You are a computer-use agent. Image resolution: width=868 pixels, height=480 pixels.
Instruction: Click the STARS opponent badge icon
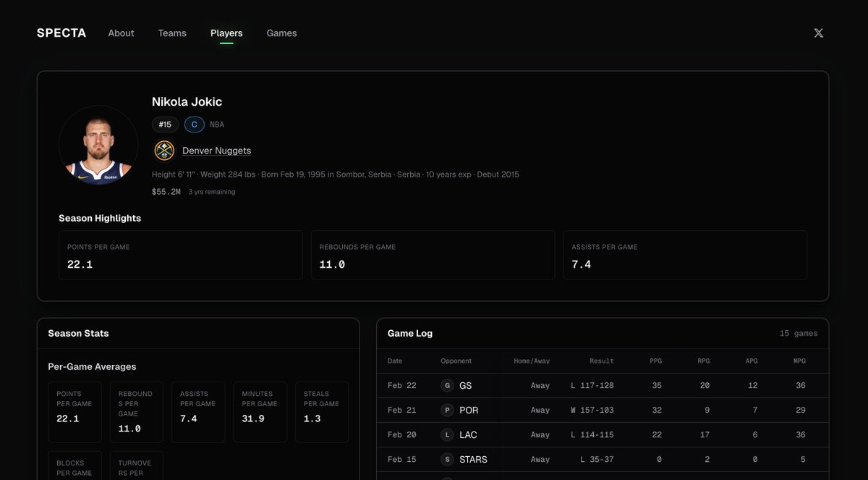click(447, 459)
